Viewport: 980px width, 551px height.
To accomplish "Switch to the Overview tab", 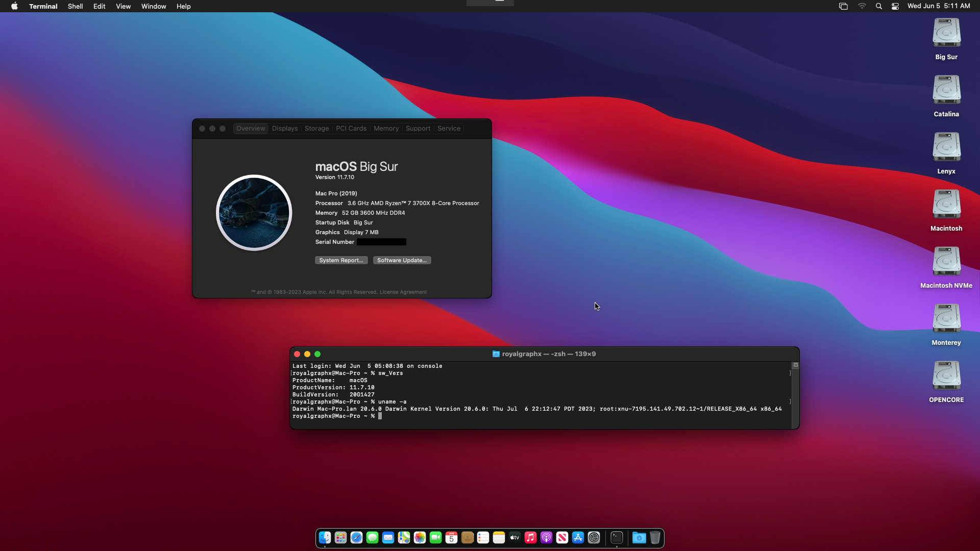I will click(x=251, y=129).
